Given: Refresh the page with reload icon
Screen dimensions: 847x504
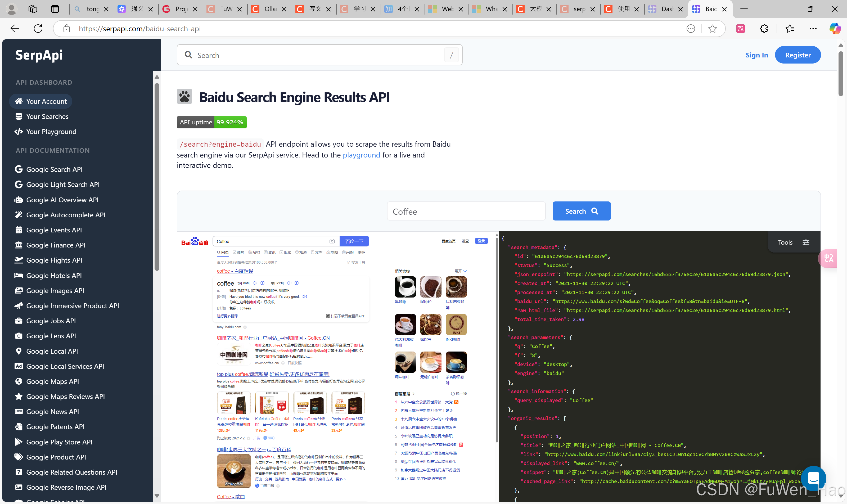Looking at the screenshot, I should (38, 29).
